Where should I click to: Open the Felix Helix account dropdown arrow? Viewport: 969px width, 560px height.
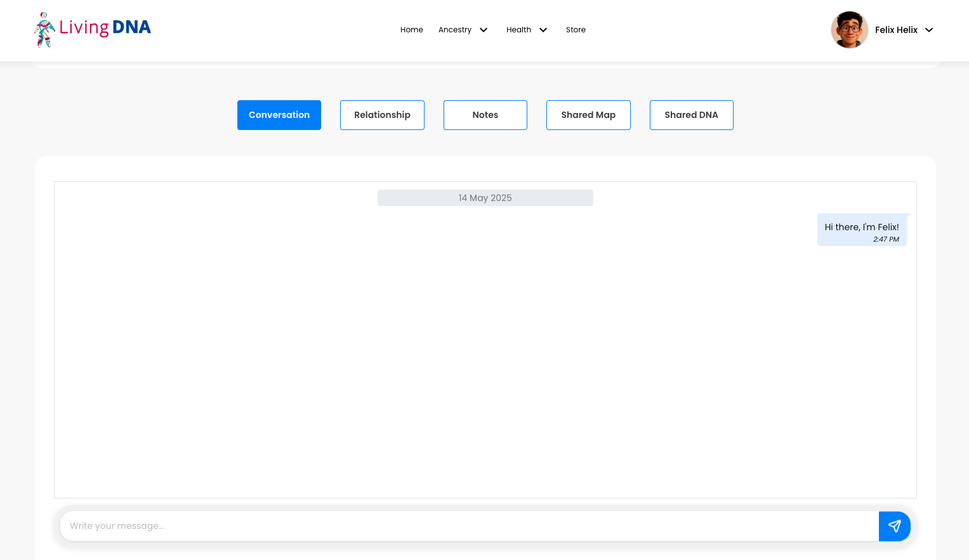tap(929, 30)
